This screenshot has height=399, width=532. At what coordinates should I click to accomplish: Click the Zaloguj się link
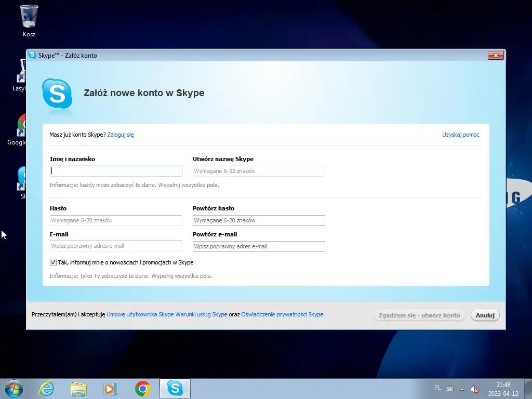point(121,135)
